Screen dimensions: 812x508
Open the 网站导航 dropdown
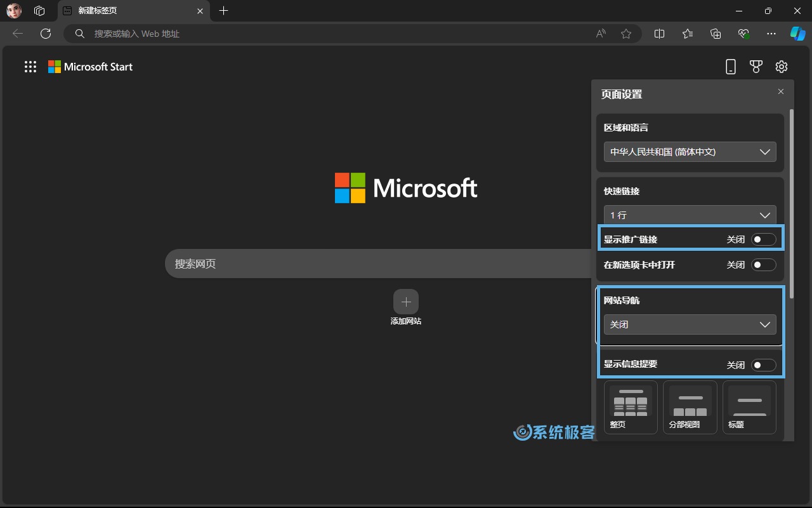(690, 324)
